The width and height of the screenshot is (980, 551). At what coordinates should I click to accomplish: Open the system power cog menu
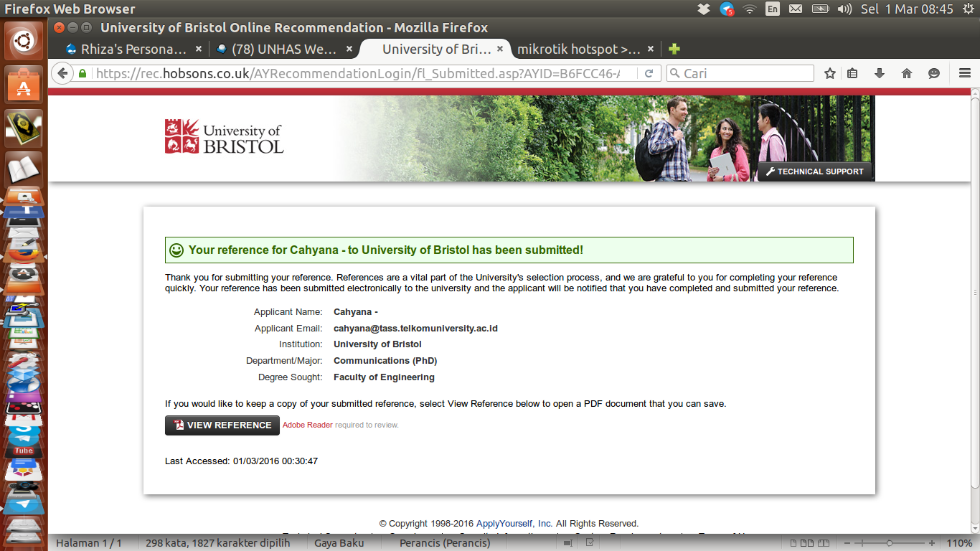(x=967, y=9)
